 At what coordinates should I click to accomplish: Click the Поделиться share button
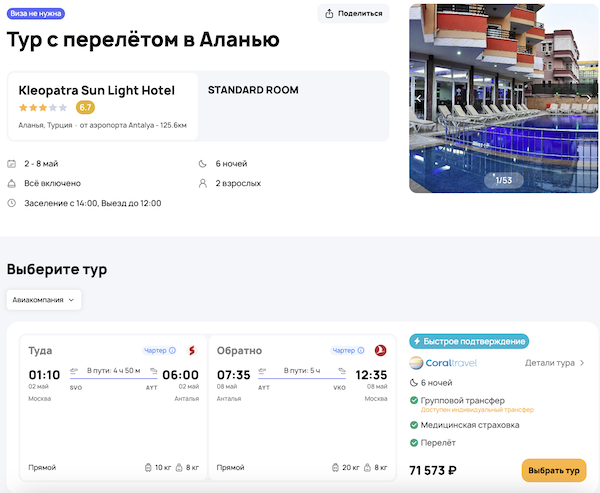(x=353, y=13)
